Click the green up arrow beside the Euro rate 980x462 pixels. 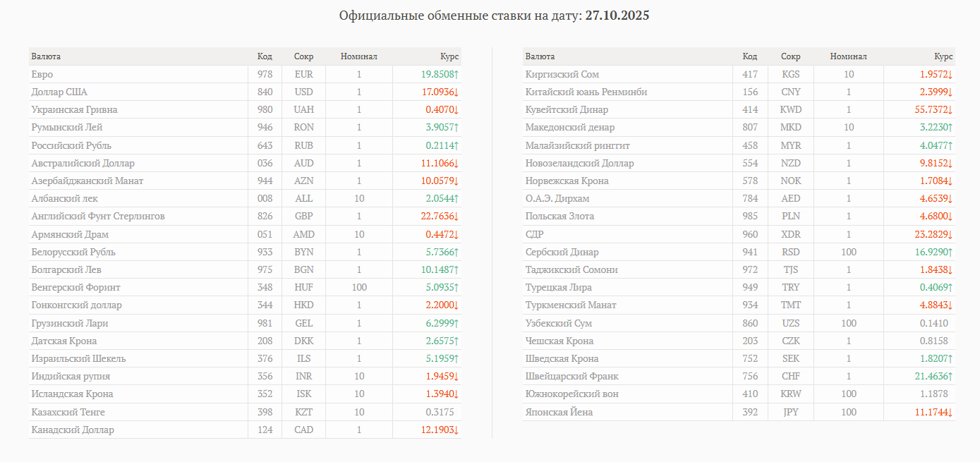coord(456,74)
